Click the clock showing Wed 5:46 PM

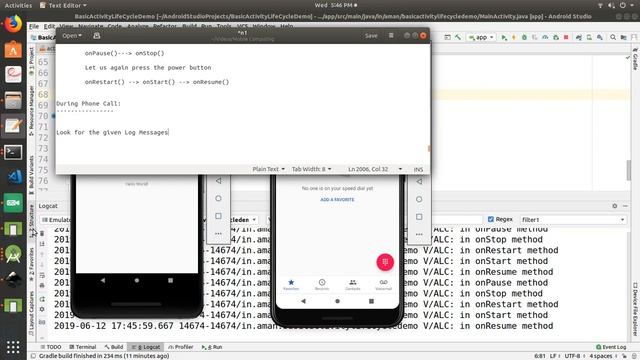336,5
